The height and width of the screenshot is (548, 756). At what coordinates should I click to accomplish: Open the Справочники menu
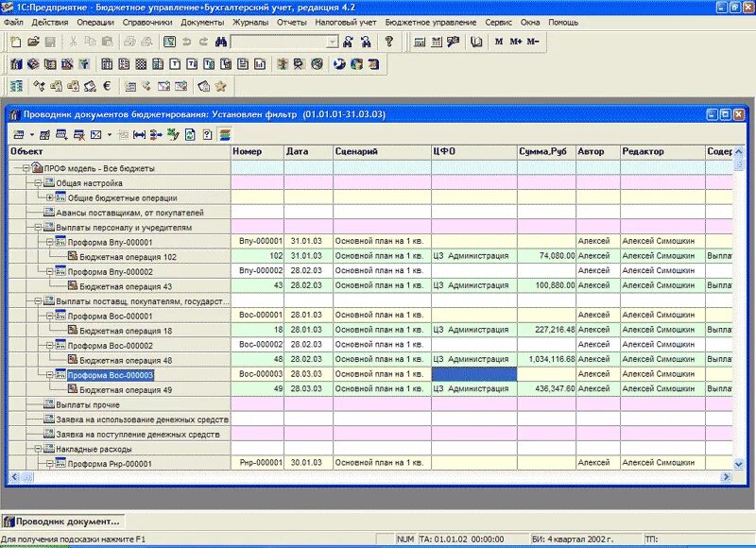[147, 22]
